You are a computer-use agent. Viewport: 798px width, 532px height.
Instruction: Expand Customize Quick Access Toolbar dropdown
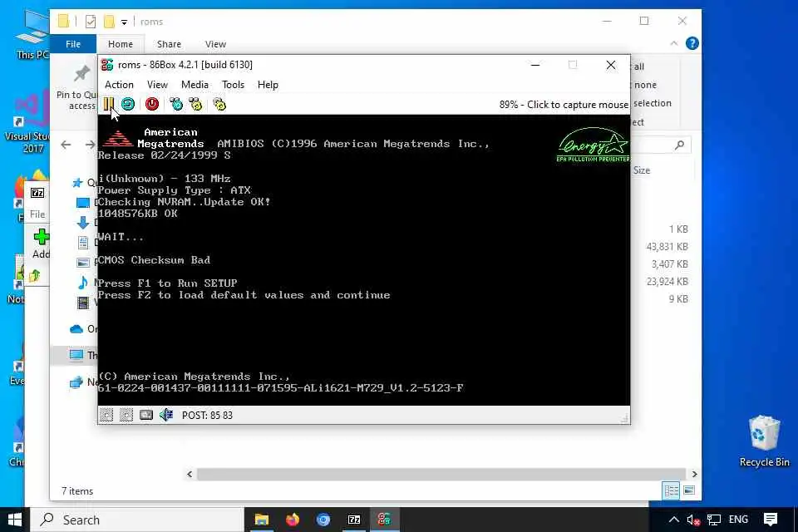point(124,22)
